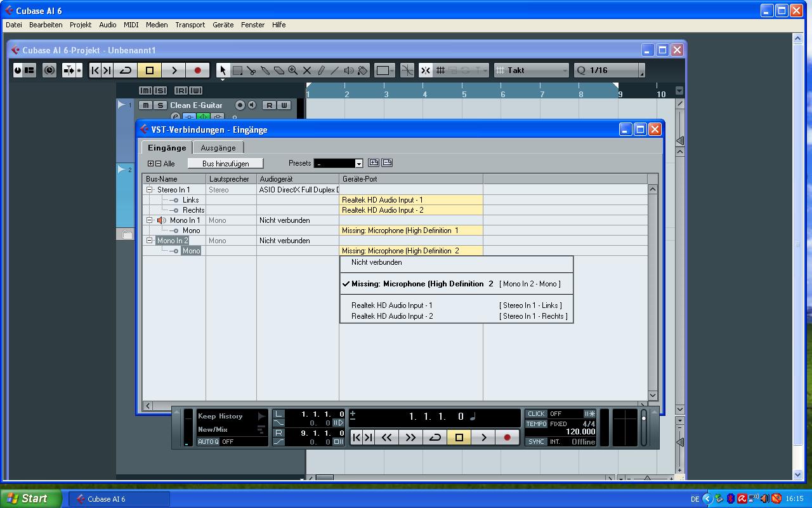Select the Play speaker tool
This screenshot has width=812, height=508.
(x=349, y=70)
